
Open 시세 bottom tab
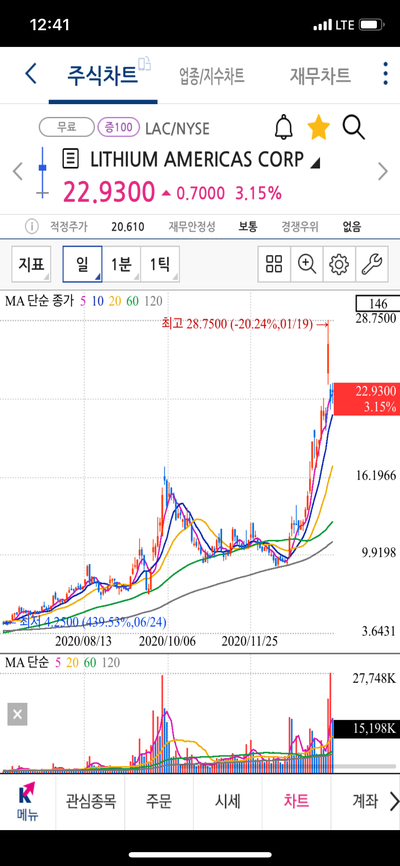coord(228,801)
